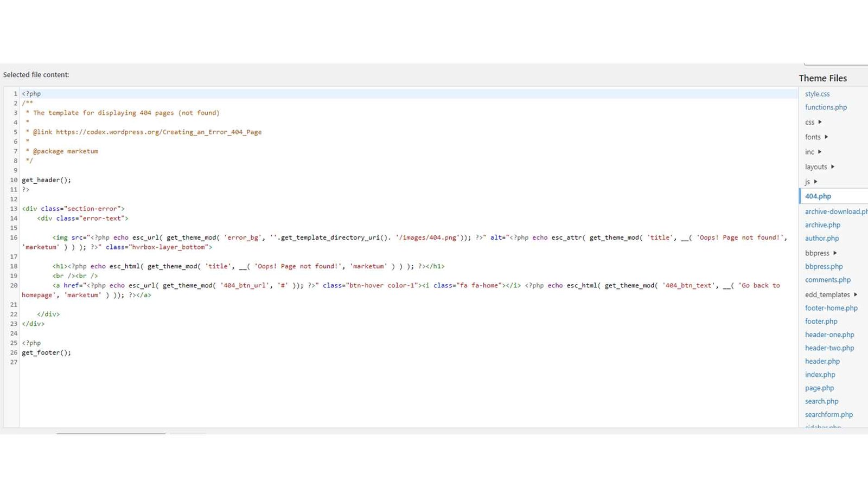Open footer-home.php file
The height and width of the screenshot is (488, 868).
831,308
